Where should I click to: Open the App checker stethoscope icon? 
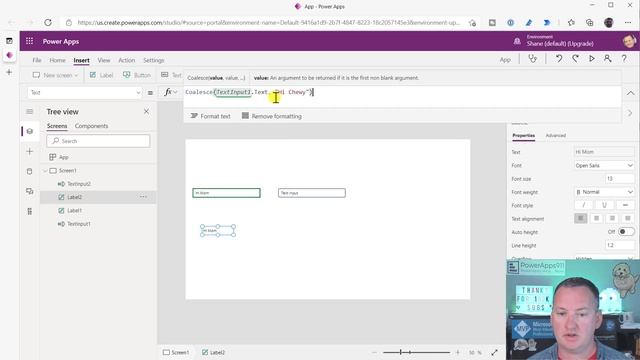533,59
